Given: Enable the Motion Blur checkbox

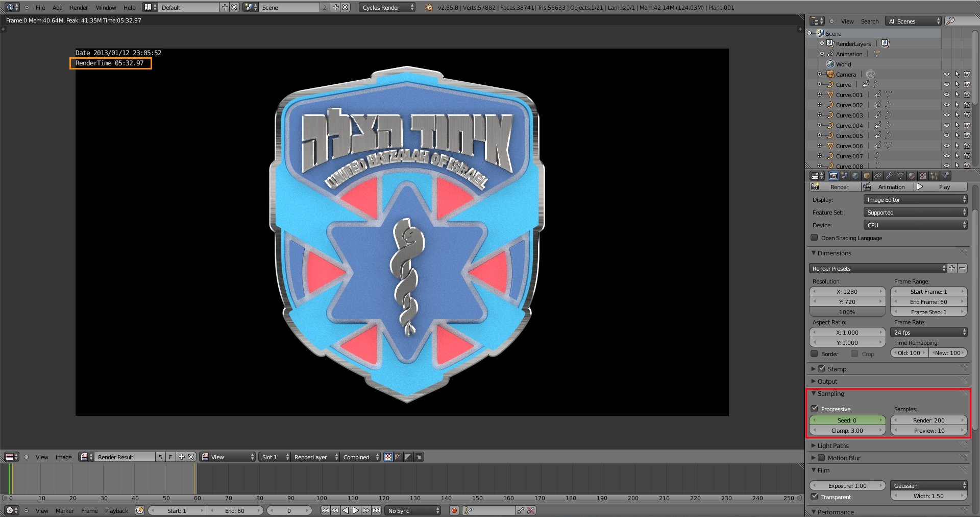Looking at the screenshot, I should coord(822,458).
